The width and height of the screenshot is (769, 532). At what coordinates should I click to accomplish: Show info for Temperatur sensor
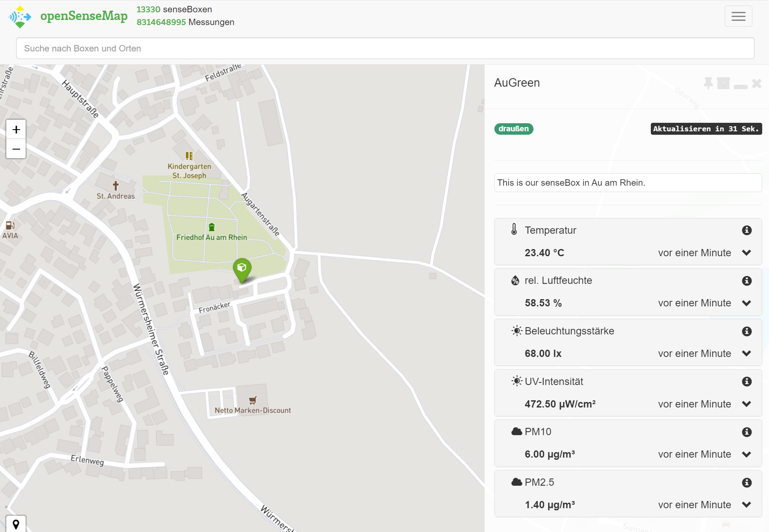[x=746, y=230]
